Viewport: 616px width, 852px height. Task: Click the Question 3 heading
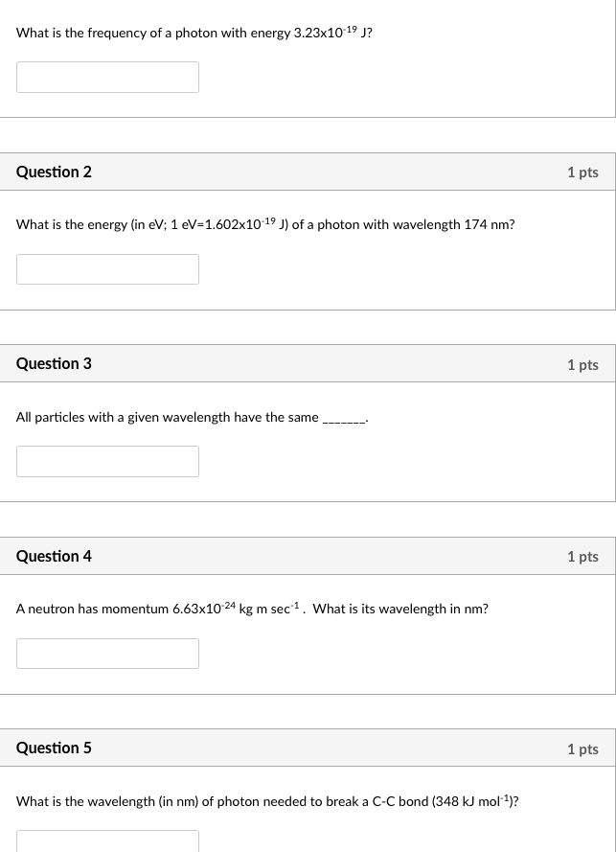[x=54, y=363]
